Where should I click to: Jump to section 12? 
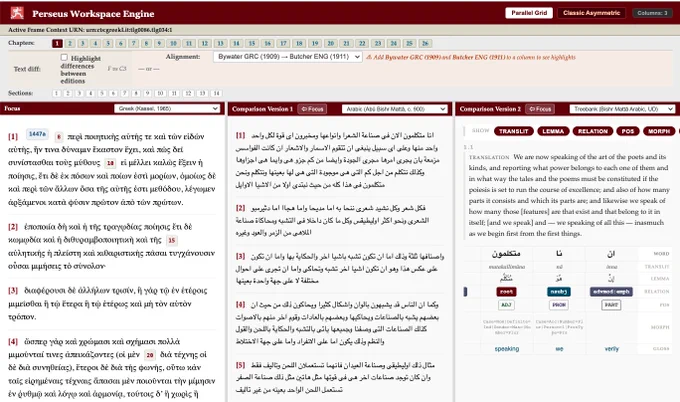(188, 93)
